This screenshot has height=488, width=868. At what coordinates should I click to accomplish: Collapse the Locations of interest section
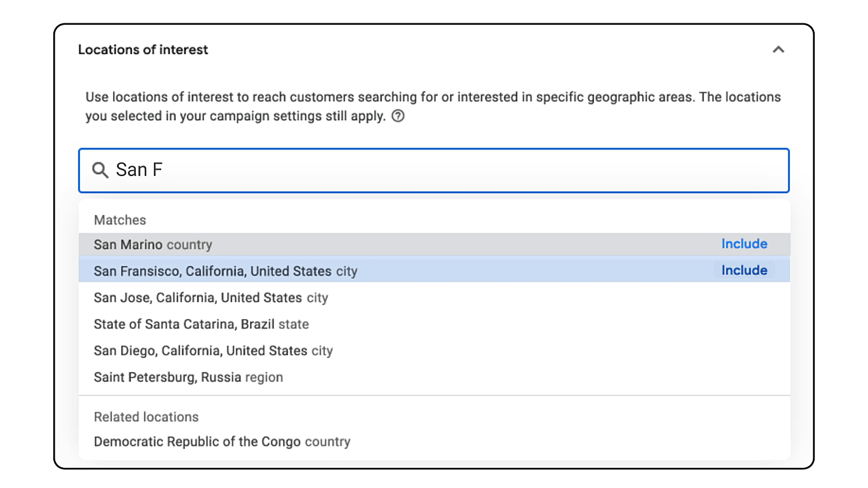(778, 49)
